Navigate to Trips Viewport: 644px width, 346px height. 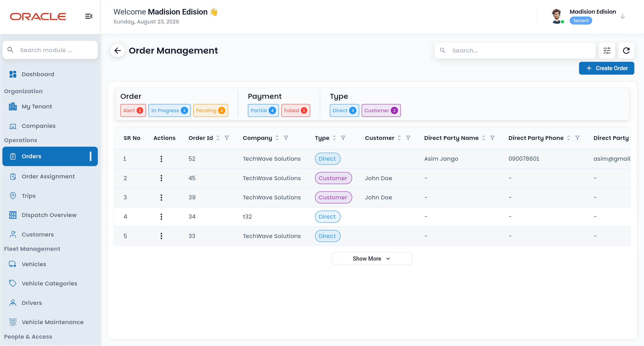[50, 196]
